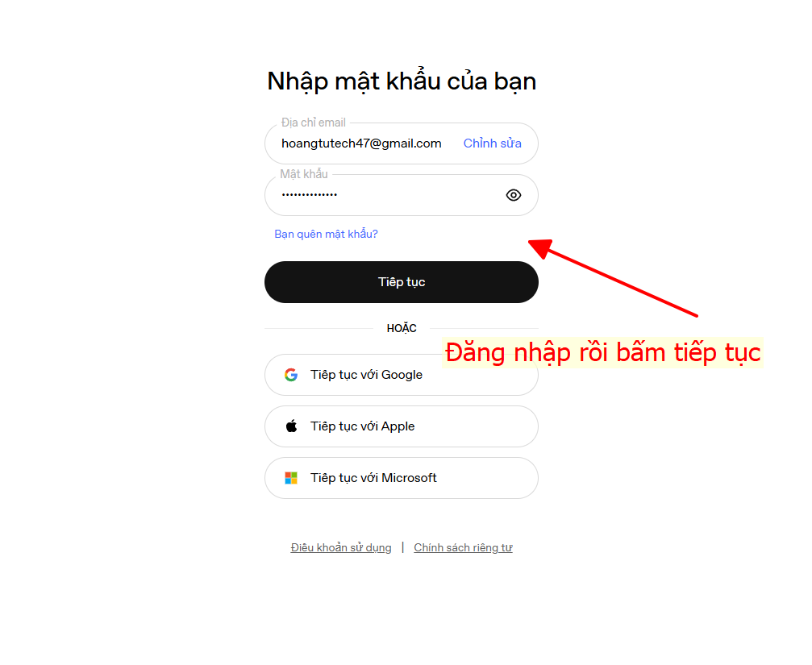812x665 pixels.
Task: Open the 'Chính sách riêng tư' link
Action: click(x=463, y=548)
